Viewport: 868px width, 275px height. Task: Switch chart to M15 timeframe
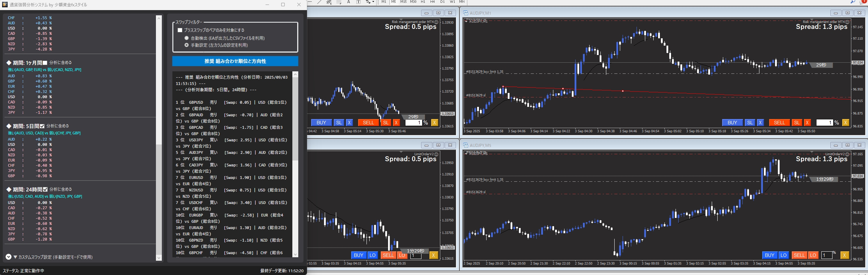coord(403,2)
